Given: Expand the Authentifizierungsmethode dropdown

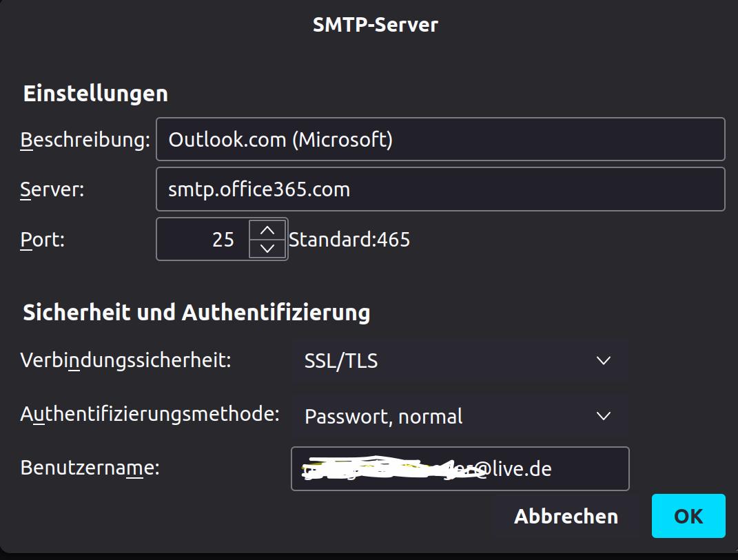Looking at the screenshot, I should pos(460,416).
